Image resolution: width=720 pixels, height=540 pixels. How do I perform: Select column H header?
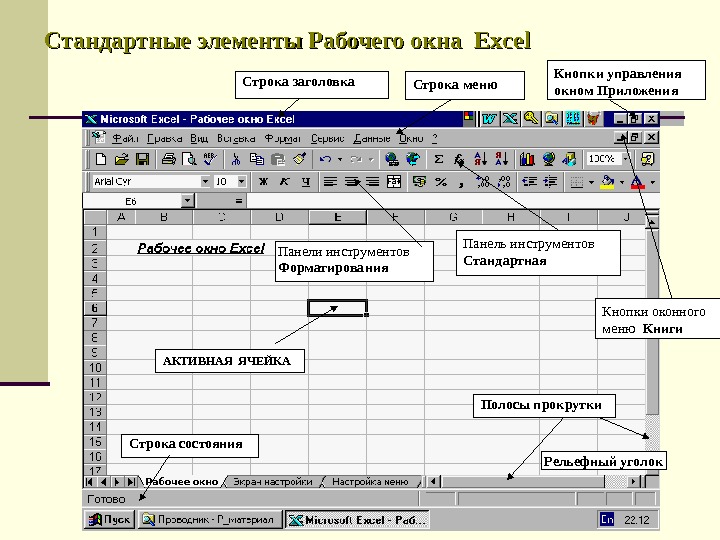coord(511,217)
